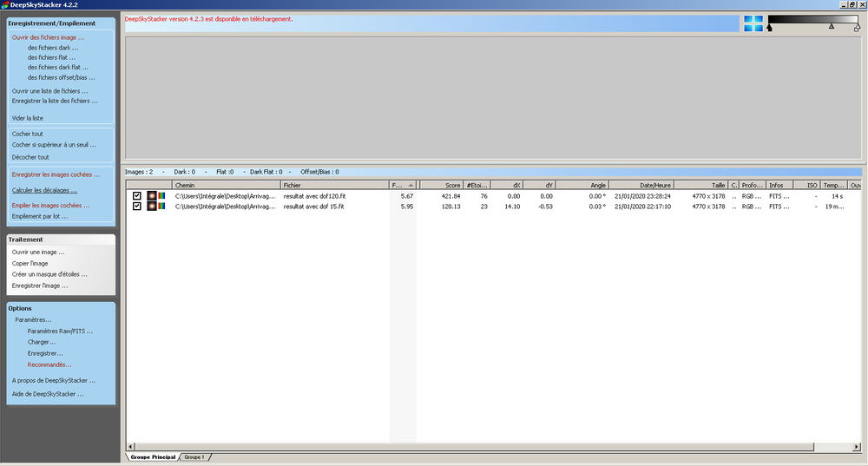
Task: Click 'Vider la liste'
Action: (27, 118)
